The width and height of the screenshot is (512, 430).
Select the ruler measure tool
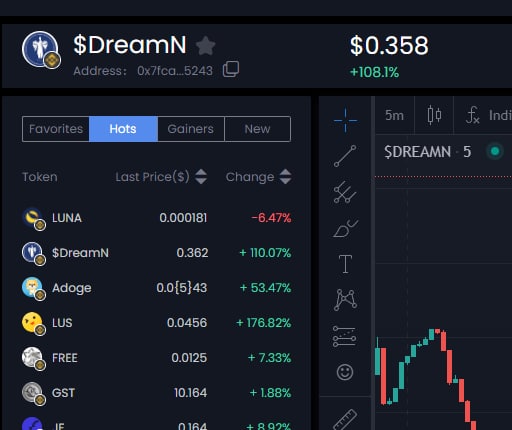point(345,419)
